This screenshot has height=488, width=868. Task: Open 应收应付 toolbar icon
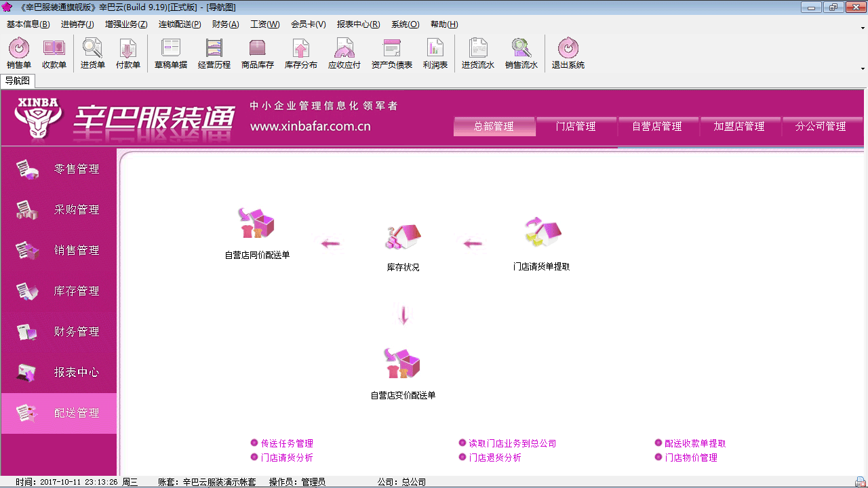(x=344, y=54)
